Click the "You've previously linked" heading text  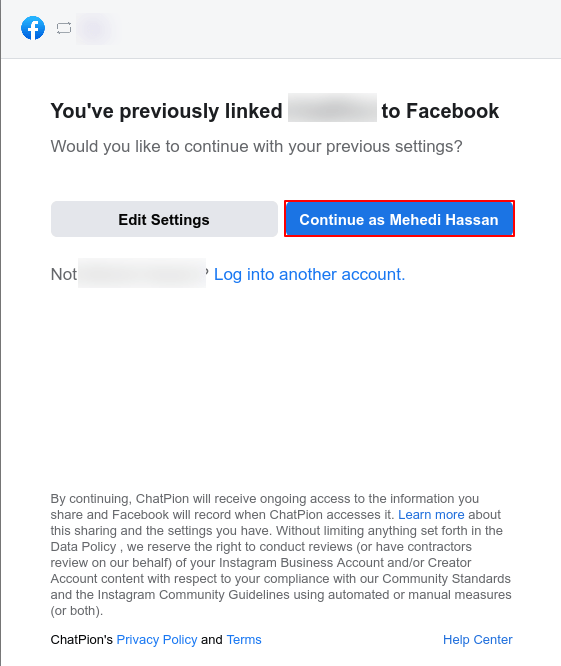(x=166, y=111)
